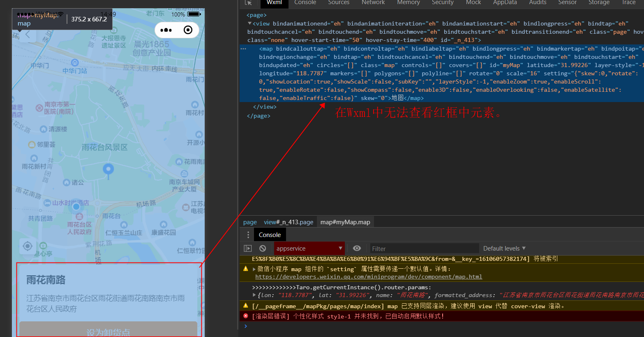Click the phone battery status icon
The height and width of the screenshot is (337, 644).
(x=194, y=14)
